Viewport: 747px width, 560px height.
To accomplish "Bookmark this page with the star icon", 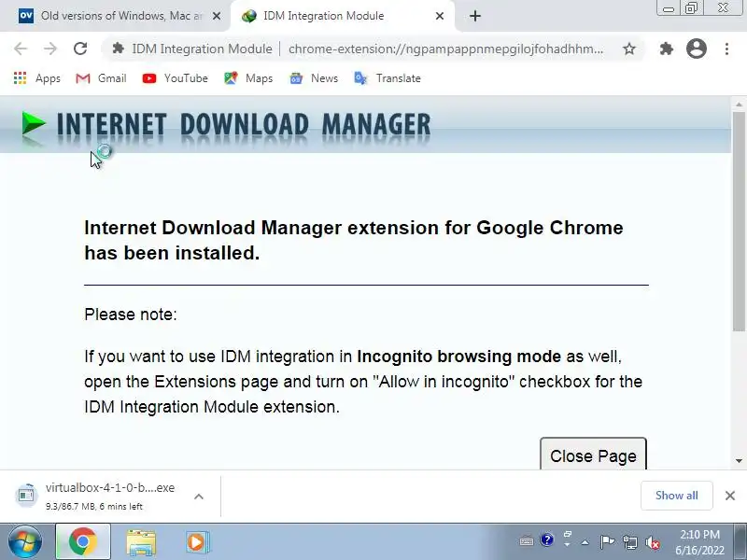I will pyautogui.click(x=629, y=49).
